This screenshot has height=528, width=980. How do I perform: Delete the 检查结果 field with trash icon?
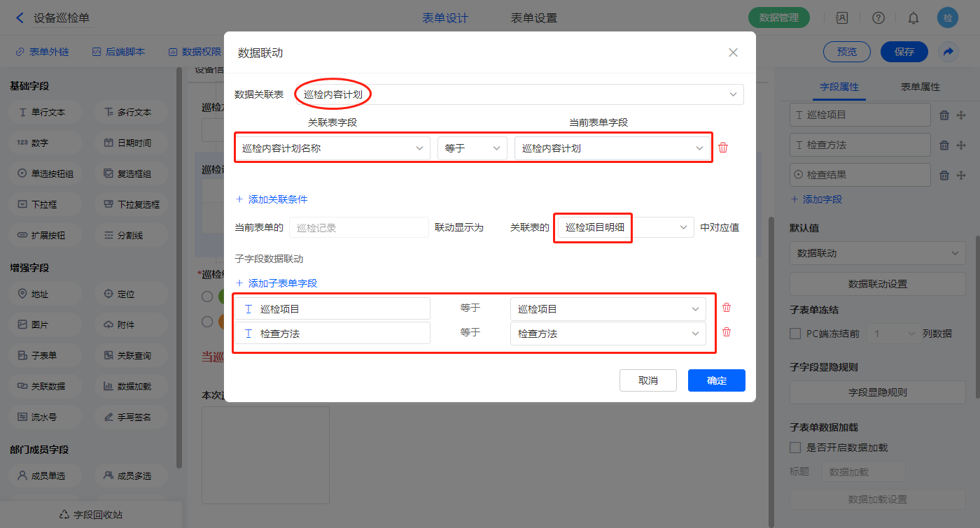coord(944,175)
